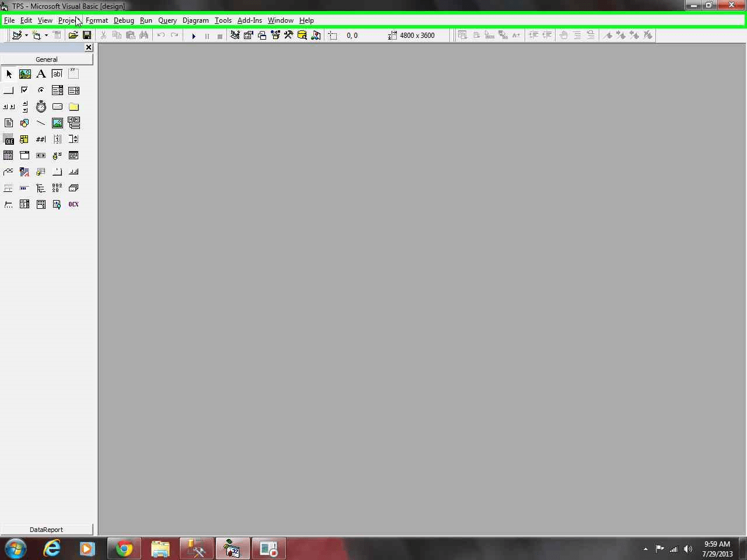Open the Diagram menu
The image size is (747, 560).
tap(196, 20)
